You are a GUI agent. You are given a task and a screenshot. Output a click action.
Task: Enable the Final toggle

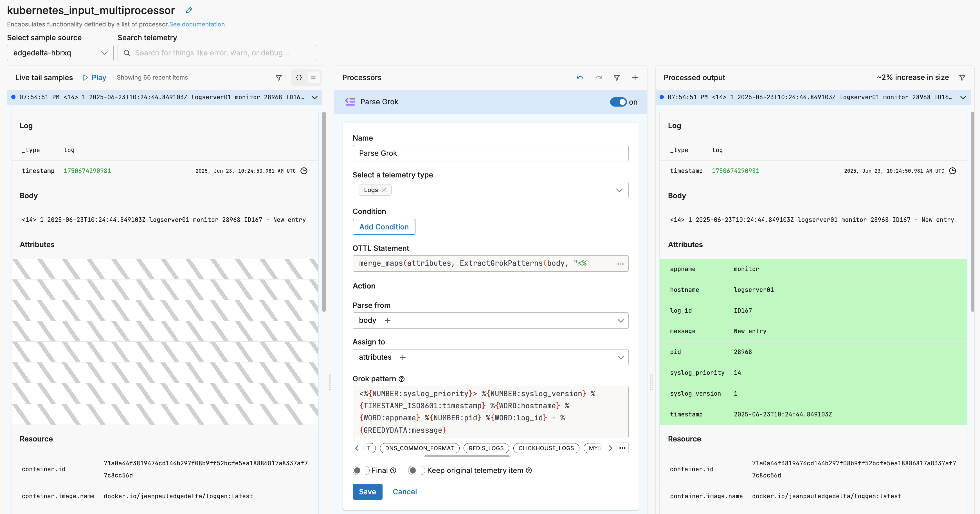coord(361,470)
